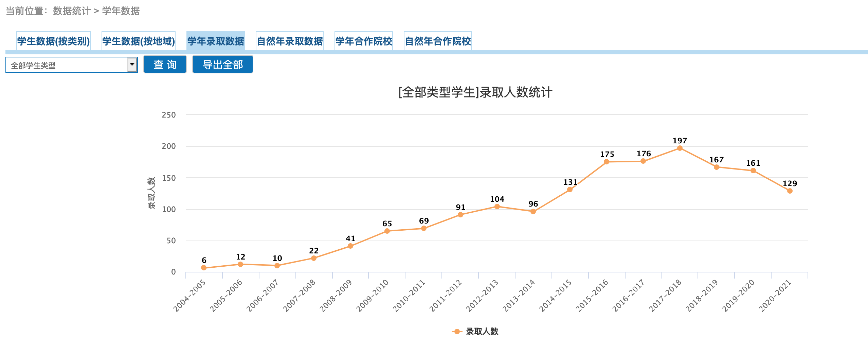Click the 导出全部 export button
Viewport: 868px width, 356px height.
pos(222,65)
